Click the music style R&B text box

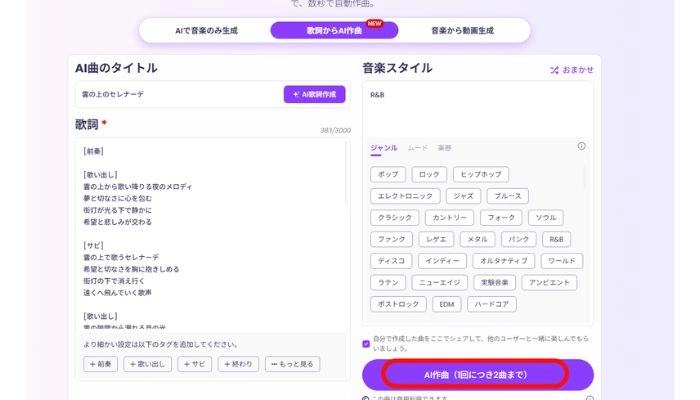478,108
